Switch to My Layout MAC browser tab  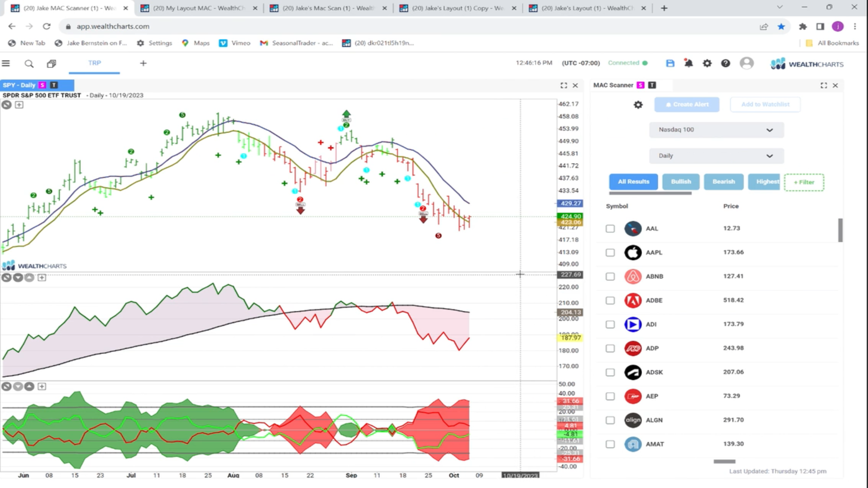point(199,8)
